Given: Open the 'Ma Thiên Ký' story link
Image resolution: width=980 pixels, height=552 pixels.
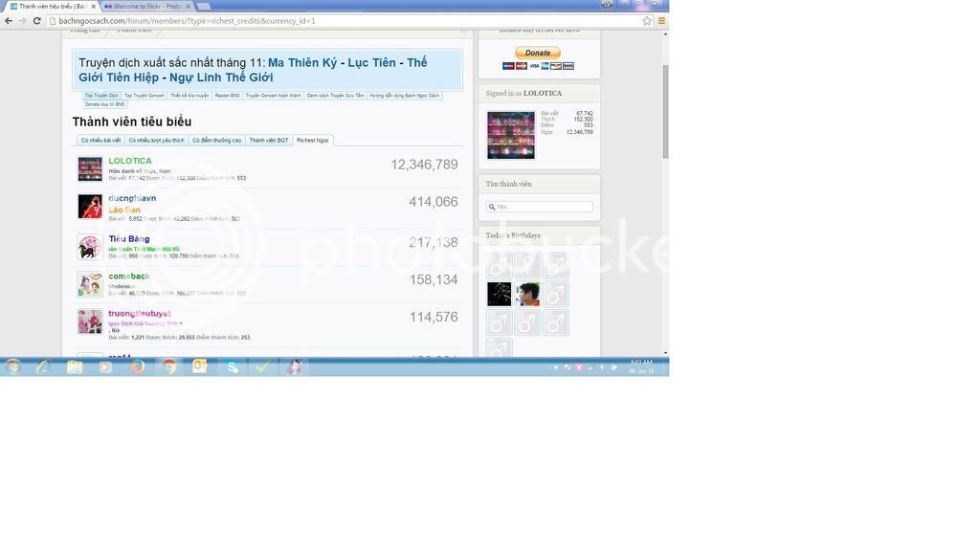Looking at the screenshot, I should (301, 63).
